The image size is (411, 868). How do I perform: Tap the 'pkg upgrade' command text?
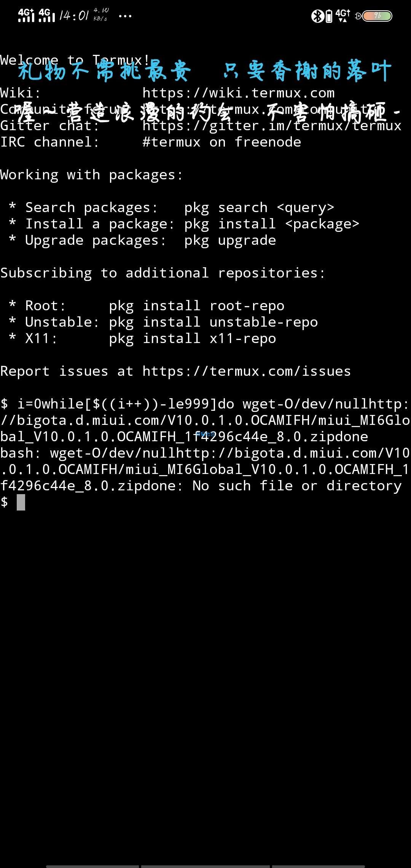click(230, 241)
